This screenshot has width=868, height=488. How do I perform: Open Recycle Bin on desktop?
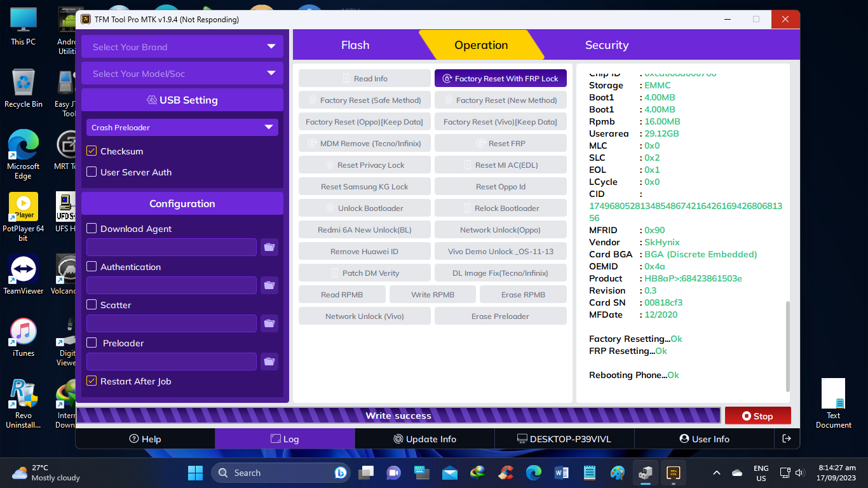click(x=24, y=88)
